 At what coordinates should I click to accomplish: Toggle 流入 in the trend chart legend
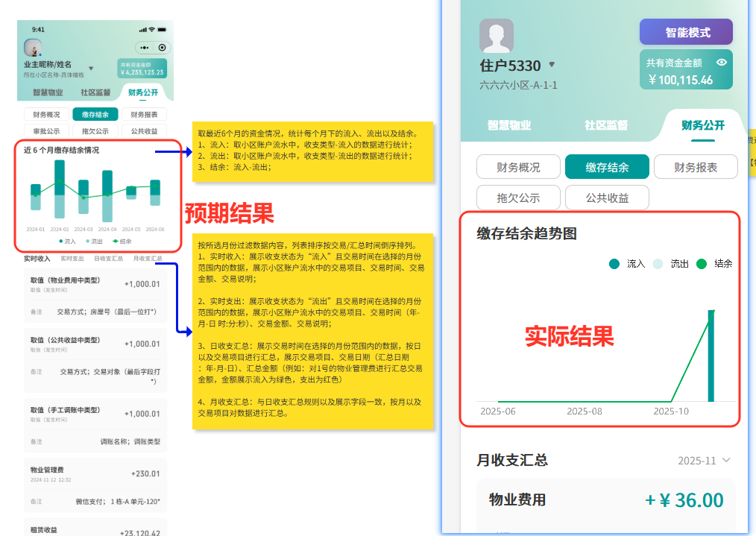[623, 264]
